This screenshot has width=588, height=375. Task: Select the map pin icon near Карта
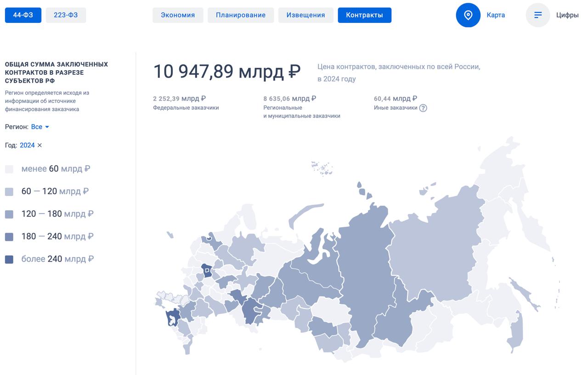[468, 15]
